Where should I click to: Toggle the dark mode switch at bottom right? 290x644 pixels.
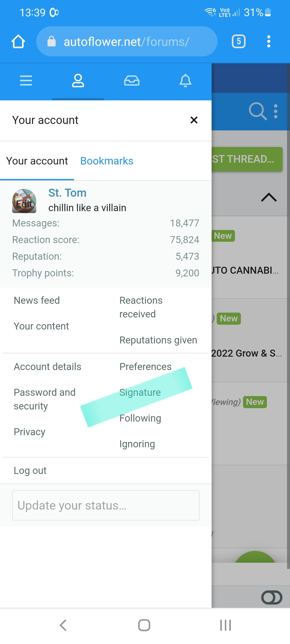(x=271, y=598)
